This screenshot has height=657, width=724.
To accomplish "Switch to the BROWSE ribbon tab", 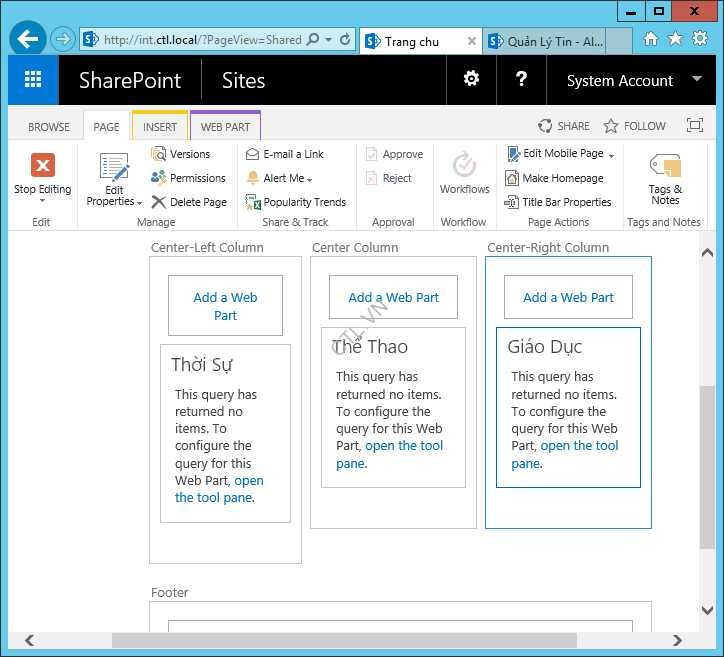I will point(49,127).
